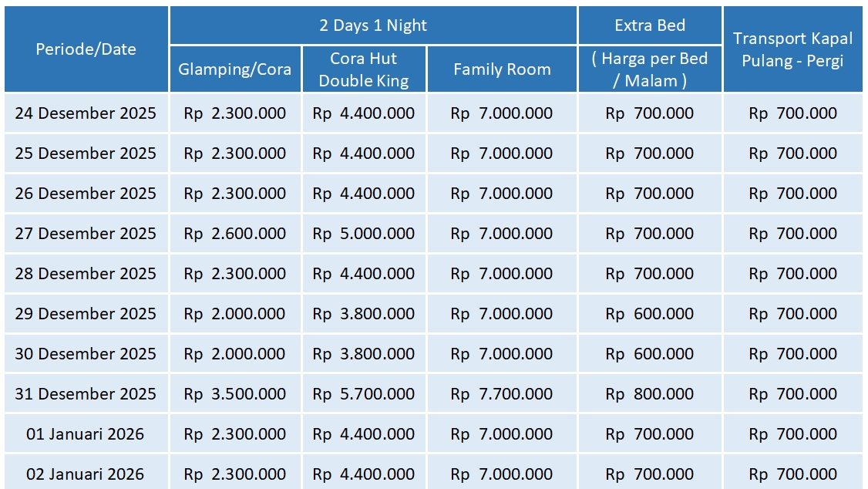Click the 29 Desember 2025 date cell

(x=86, y=314)
